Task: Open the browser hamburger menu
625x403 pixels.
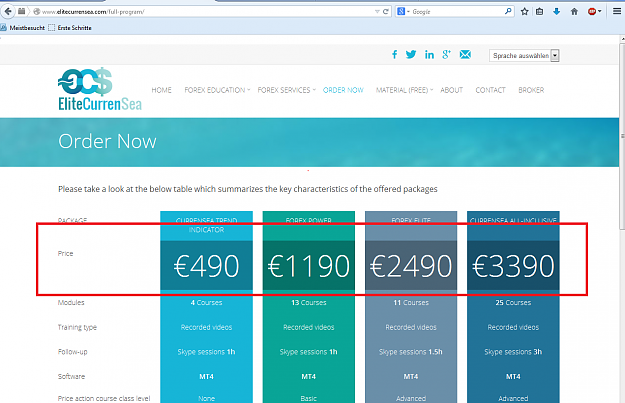Action: click(617, 11)
